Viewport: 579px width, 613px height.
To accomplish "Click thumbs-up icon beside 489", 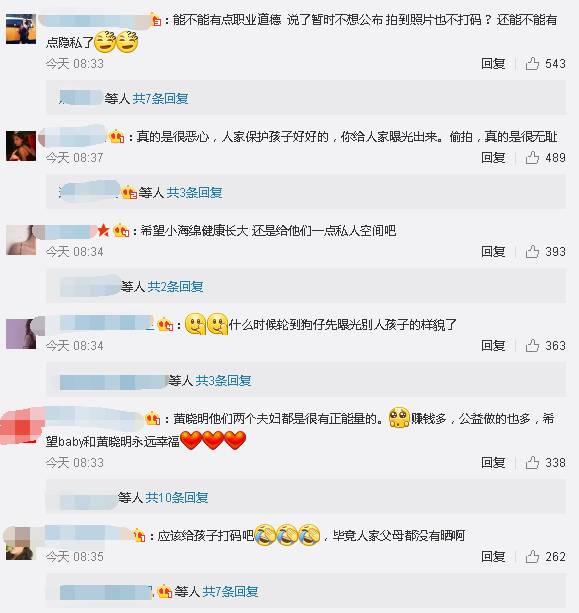I will point(532,158).
